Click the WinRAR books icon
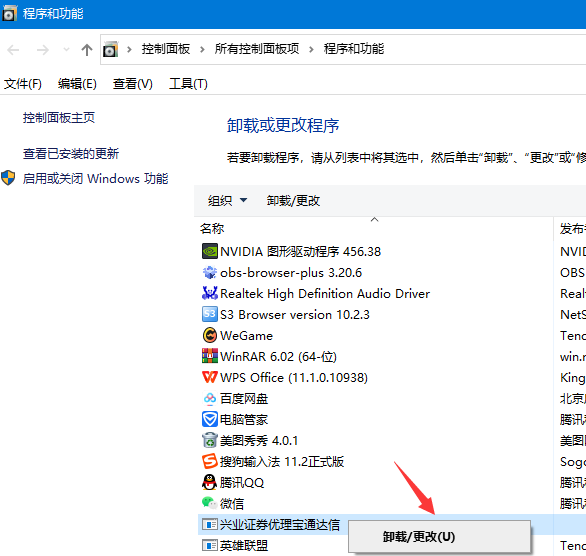 coord(210,356)
